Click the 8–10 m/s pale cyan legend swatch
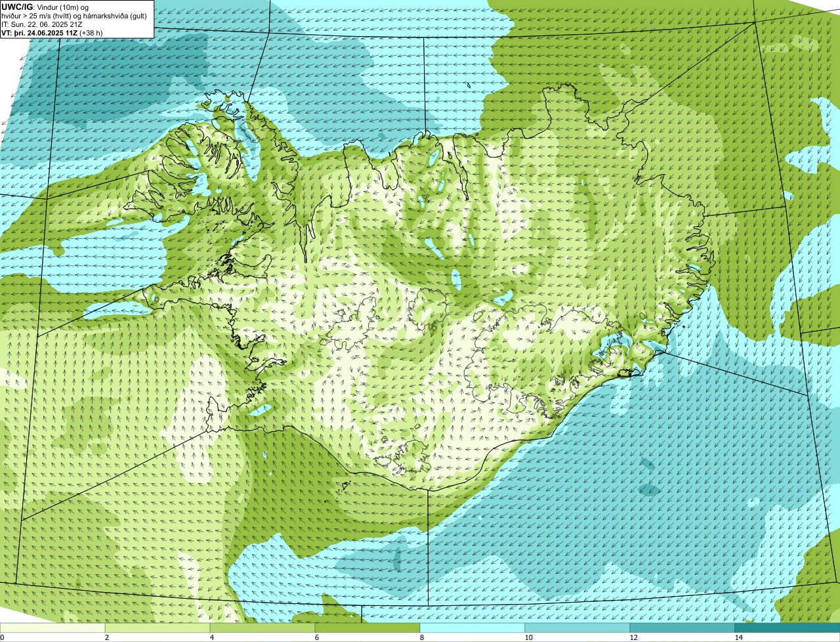The image size is (840, 642). tap(472, 628)
